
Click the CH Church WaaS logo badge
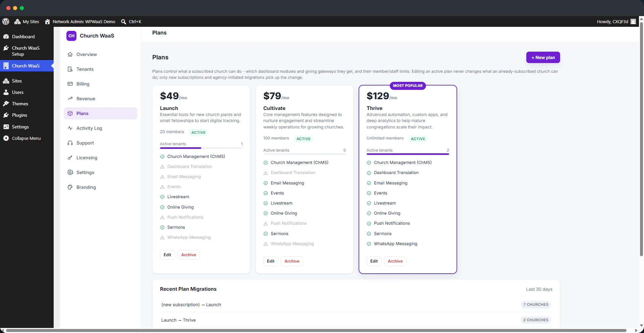71,36
